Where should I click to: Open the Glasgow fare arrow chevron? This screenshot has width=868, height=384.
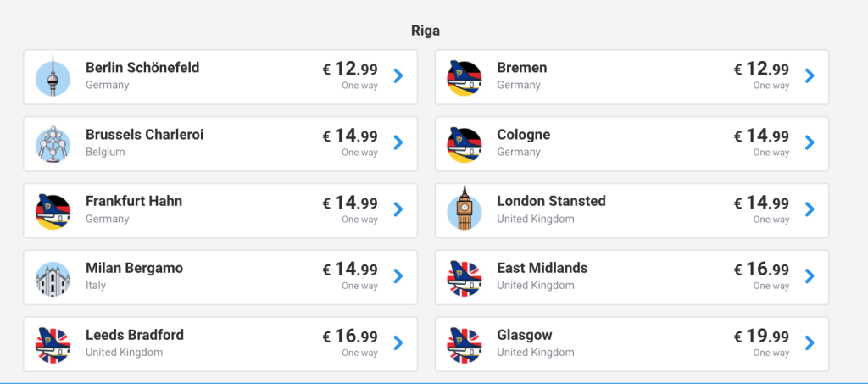coord(810,343)
